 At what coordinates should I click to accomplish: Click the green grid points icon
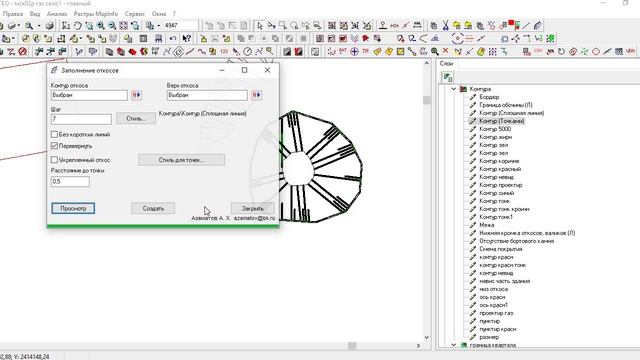tap(551, 38)
